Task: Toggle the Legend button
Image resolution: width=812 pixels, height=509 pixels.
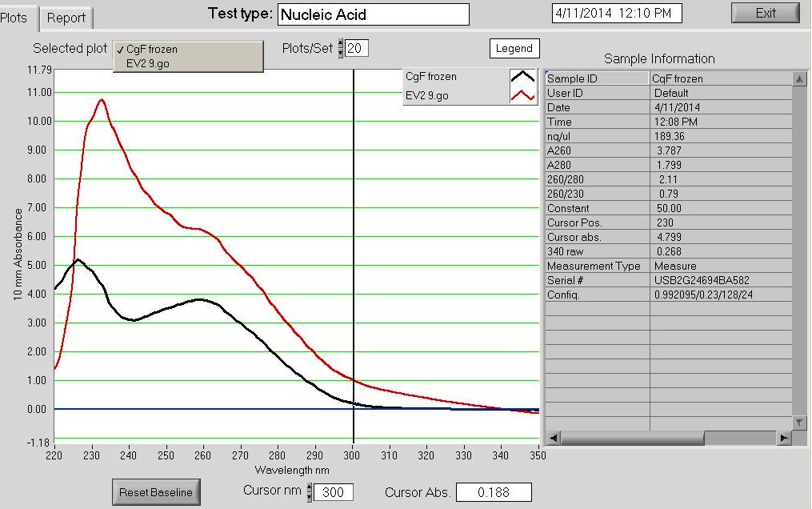Action: pyautogui.click(x=514, y=48)
